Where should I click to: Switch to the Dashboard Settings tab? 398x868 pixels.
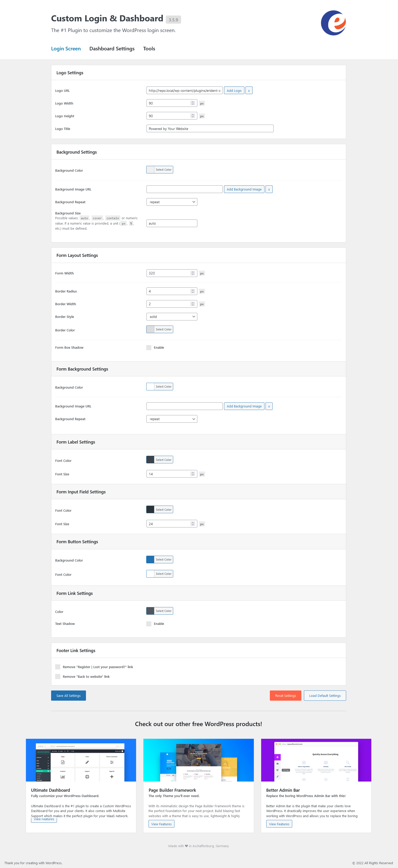pyautogui.click(x=112, y=49)
